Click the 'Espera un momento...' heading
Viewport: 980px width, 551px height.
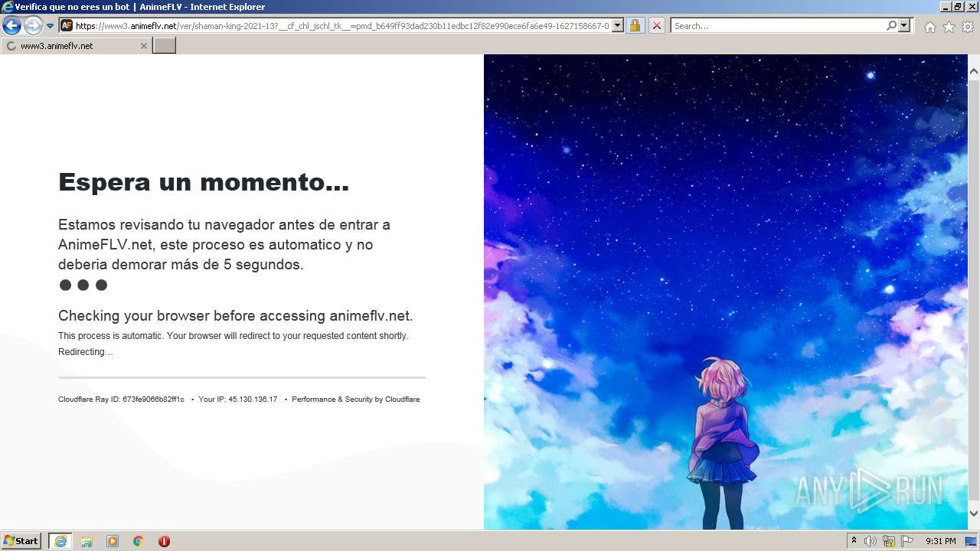coord(204,182)
